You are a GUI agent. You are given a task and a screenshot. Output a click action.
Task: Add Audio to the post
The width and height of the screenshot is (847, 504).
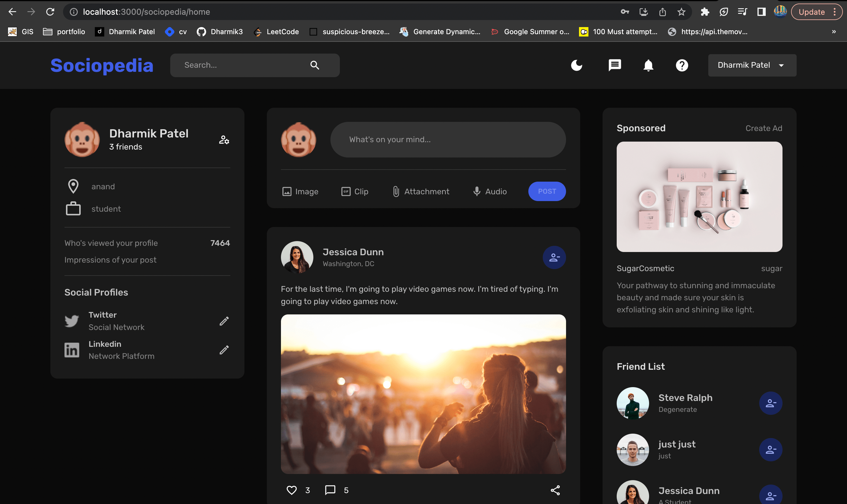(489, 191)
